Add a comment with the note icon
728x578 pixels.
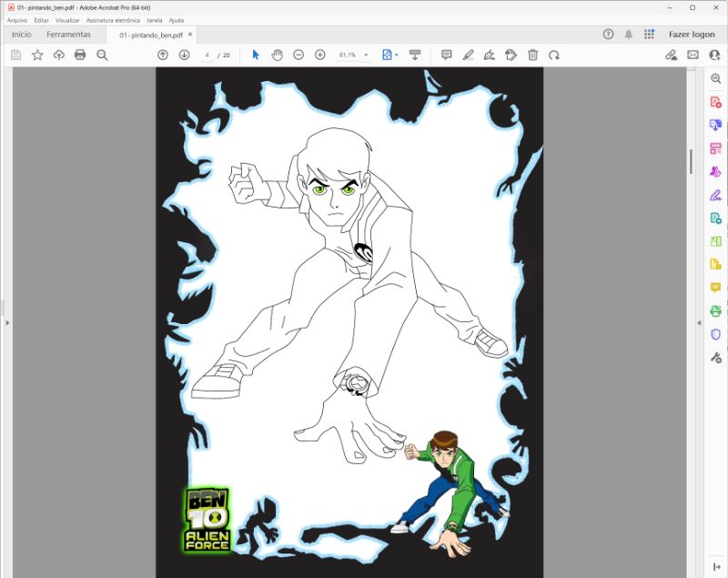coord(447,55)
